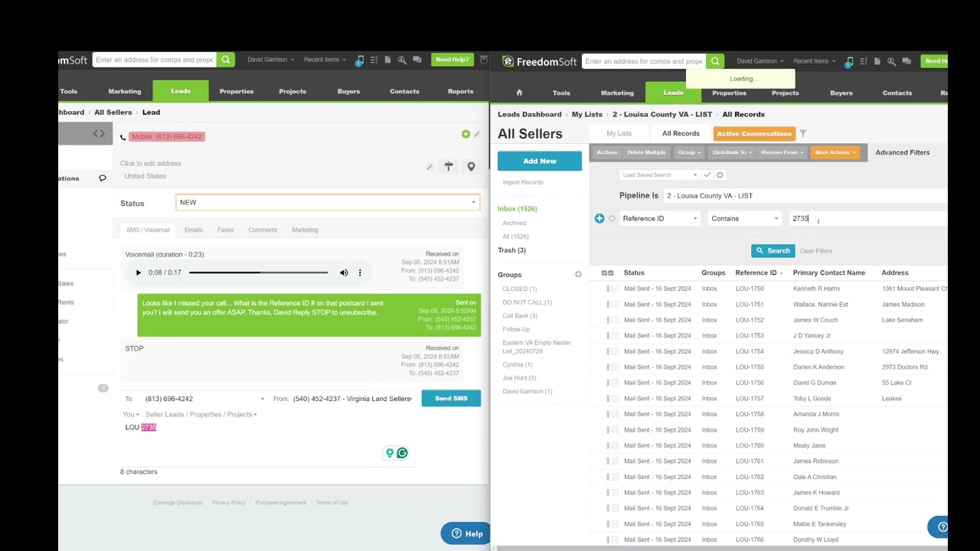Open the Grammarly icon in SMS box
Screen dimensions: 980x551
(402, 453)
